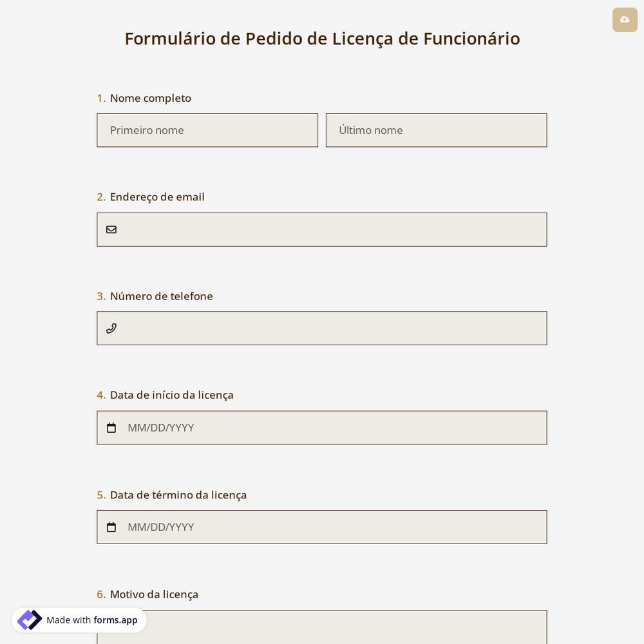The width and height of the screenshot is (644, 644).
Task: Click the forms.app diamond logo
Action: click(30, 620)
